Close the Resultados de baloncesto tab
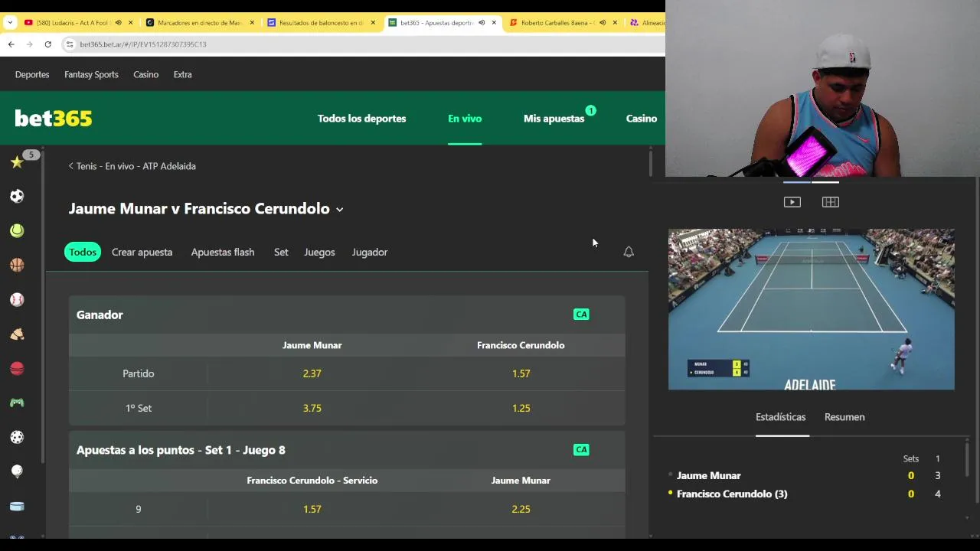Screen dimensions: 980x551 [373, 23]
